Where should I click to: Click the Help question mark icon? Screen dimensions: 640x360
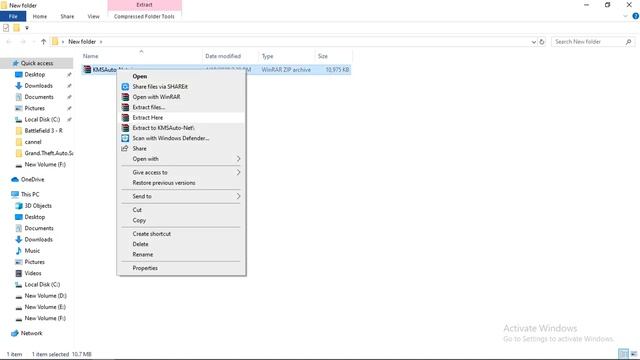(x=636, y=16)
